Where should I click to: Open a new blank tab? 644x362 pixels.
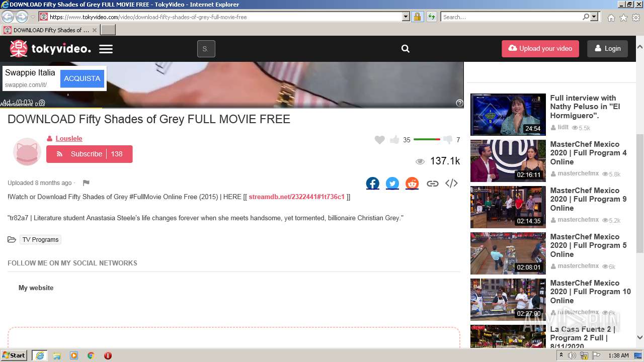pos(108,30)
